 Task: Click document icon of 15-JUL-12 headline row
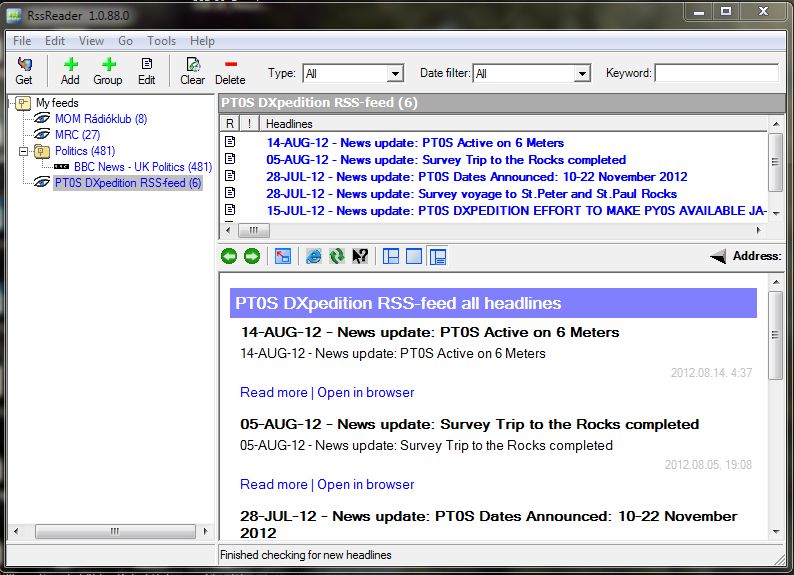230,210
